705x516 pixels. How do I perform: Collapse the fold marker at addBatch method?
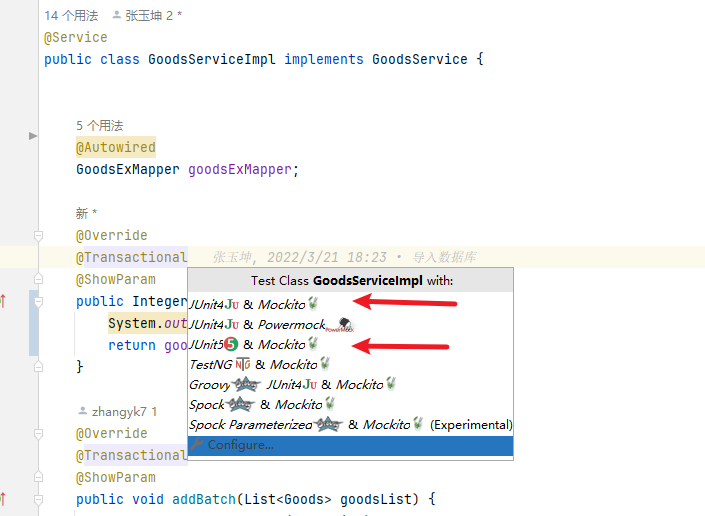(39, 499)
